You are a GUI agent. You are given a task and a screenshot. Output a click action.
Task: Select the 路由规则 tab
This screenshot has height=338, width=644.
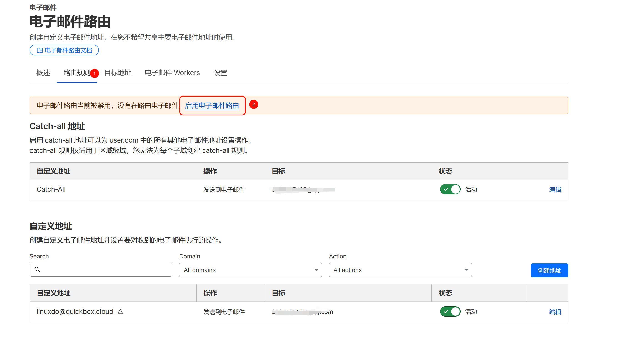[x=77, y=73]
